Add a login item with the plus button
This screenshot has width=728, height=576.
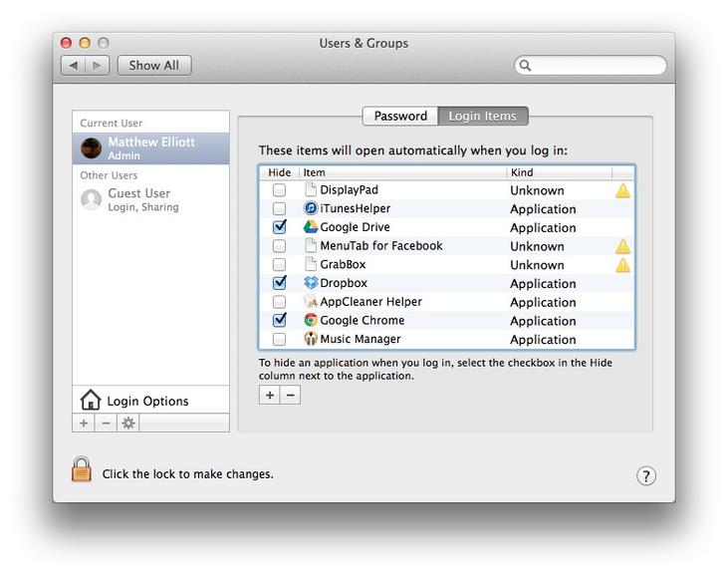[269, 396]
